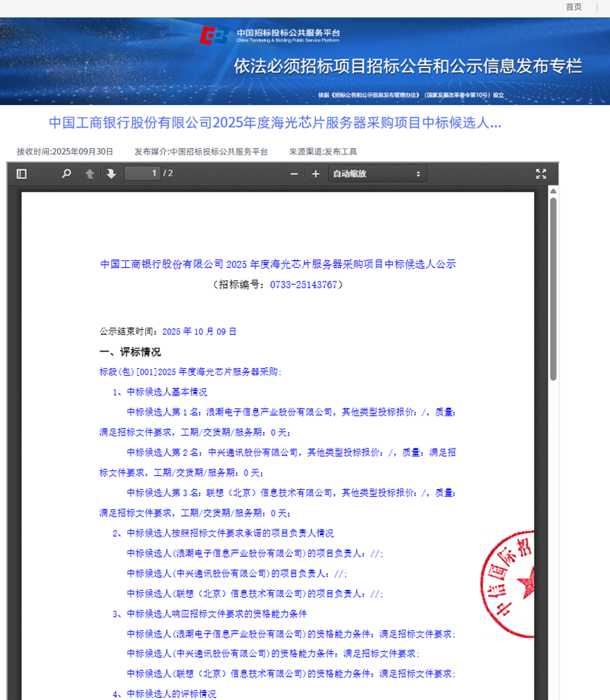Click the total page count / 2

pos(169,173)
